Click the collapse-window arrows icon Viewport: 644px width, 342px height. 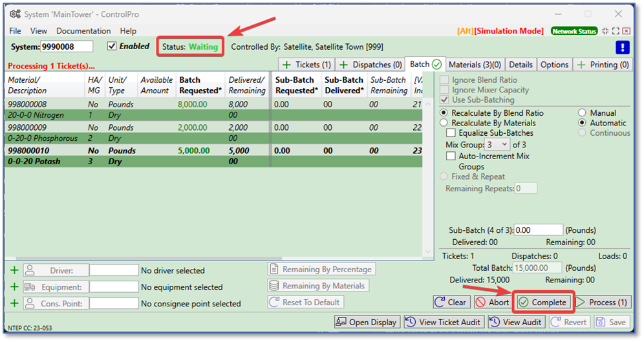tap(605, 31)
